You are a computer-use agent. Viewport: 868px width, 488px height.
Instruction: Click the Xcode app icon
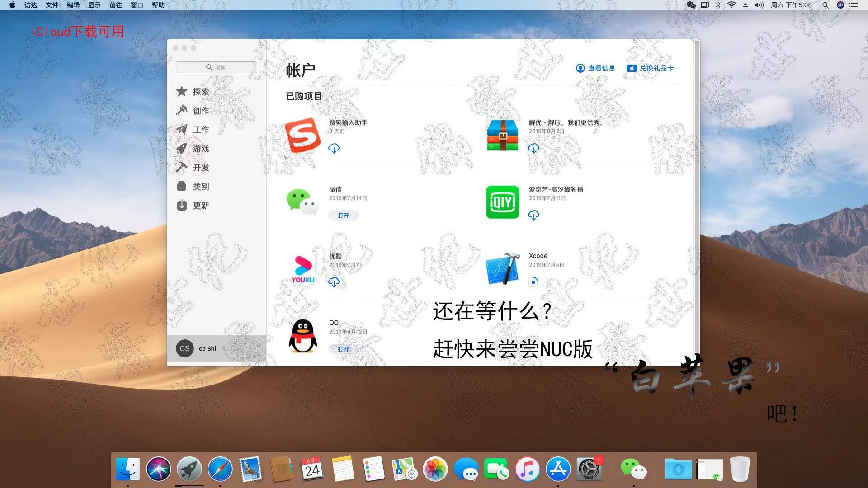point(503,269)
